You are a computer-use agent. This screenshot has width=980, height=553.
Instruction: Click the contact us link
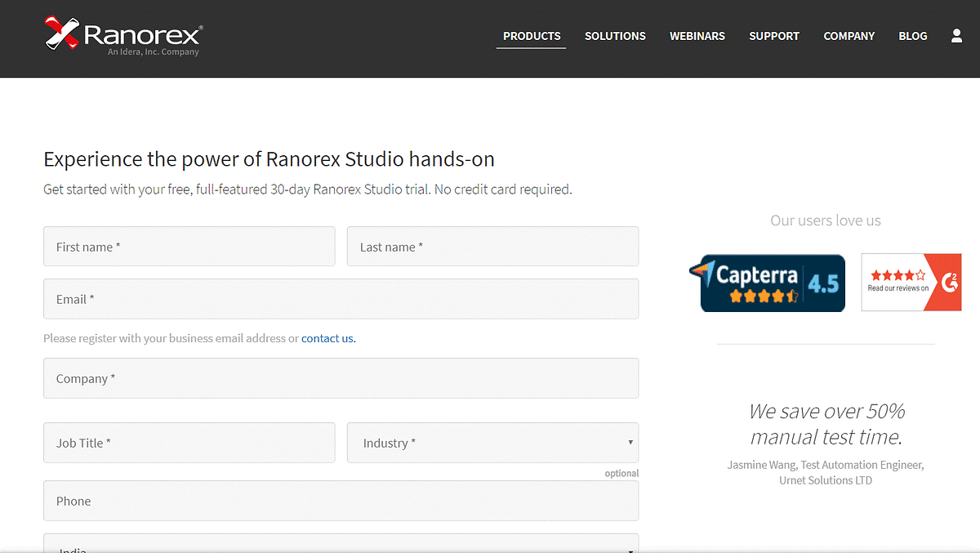pos(327,337)
